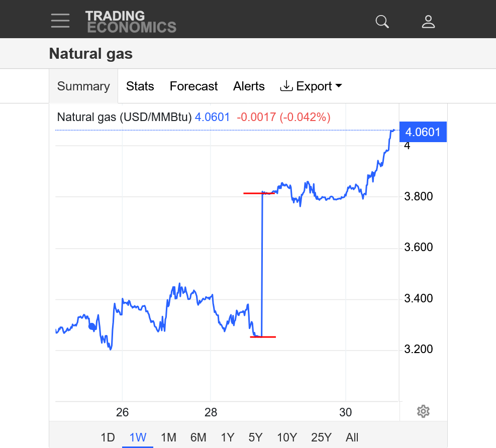Show All historical data range
Screen dimensions: 496x448
point(352,437)
